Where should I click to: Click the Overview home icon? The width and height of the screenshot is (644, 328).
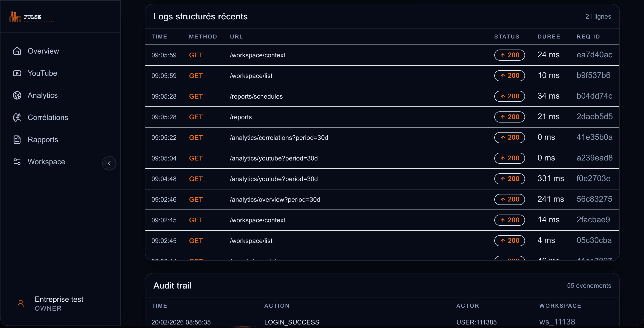click(17, 51)
